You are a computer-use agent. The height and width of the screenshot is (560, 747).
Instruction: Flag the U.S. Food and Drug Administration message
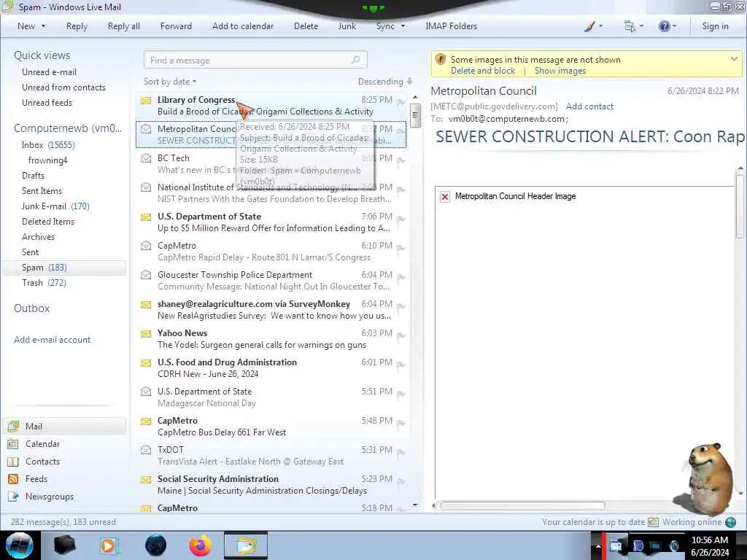(x=400, y=365)
